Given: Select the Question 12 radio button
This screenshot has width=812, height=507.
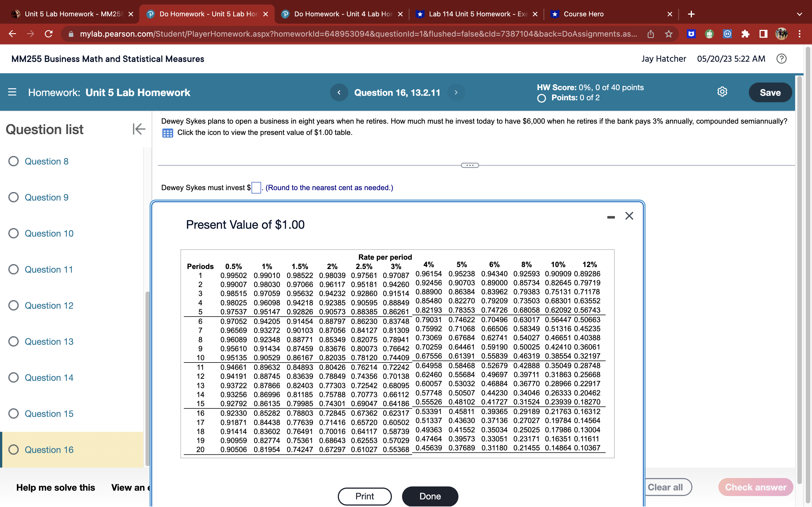Looking at the screenshot, I should [14, 306].
